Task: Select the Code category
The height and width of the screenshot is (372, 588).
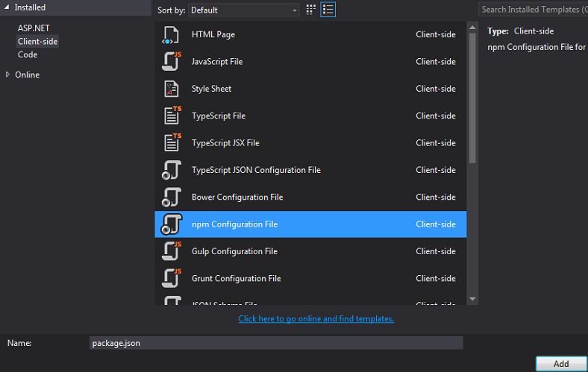Action: click(28, 54)
